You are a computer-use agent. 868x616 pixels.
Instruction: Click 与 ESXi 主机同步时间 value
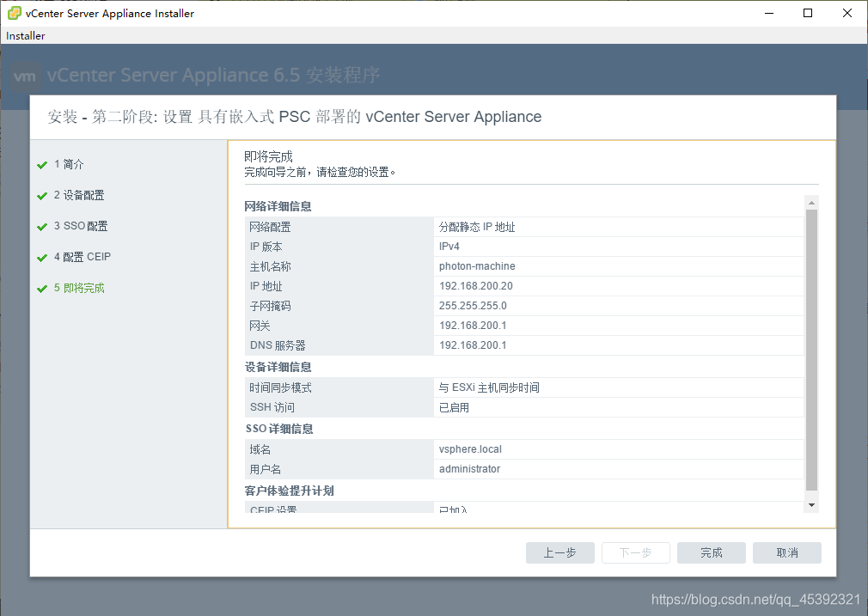[489, 388]
